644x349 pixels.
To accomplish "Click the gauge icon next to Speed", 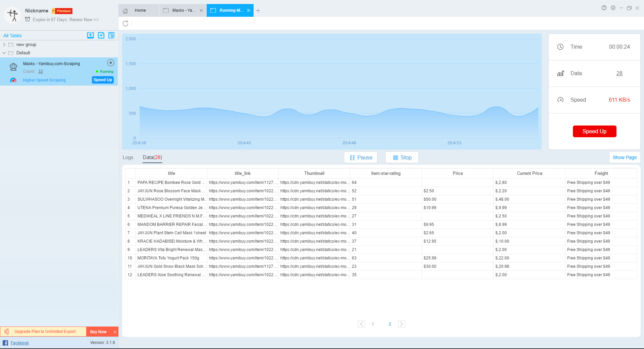I will (560, 100).
